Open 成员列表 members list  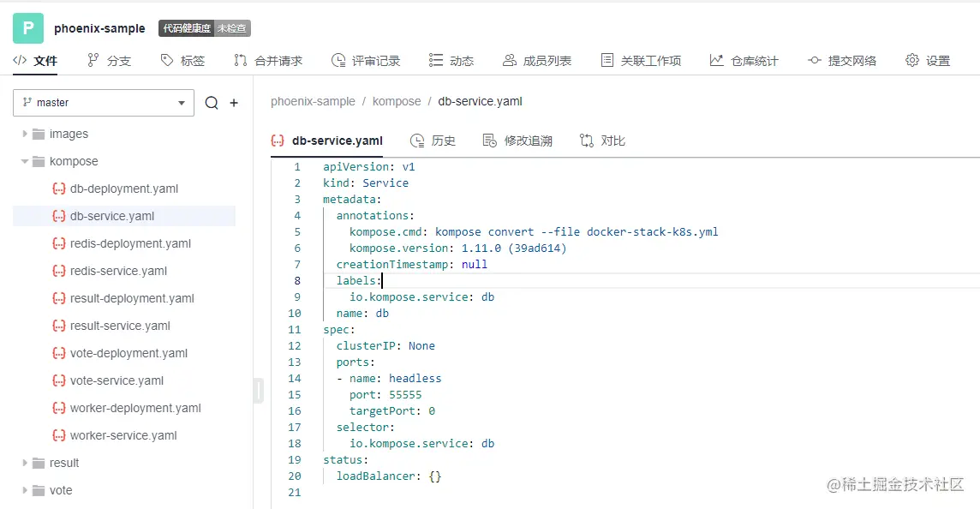[x=537, y=61]
